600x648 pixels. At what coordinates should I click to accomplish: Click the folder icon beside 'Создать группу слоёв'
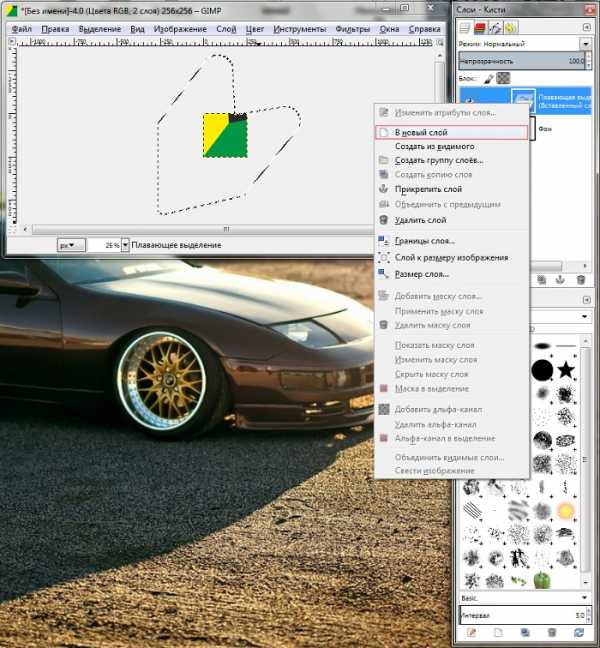(x=384, y=160)
